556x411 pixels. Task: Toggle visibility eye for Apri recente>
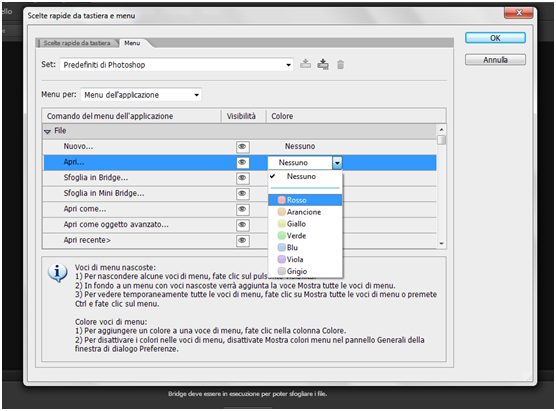point(243,240)
